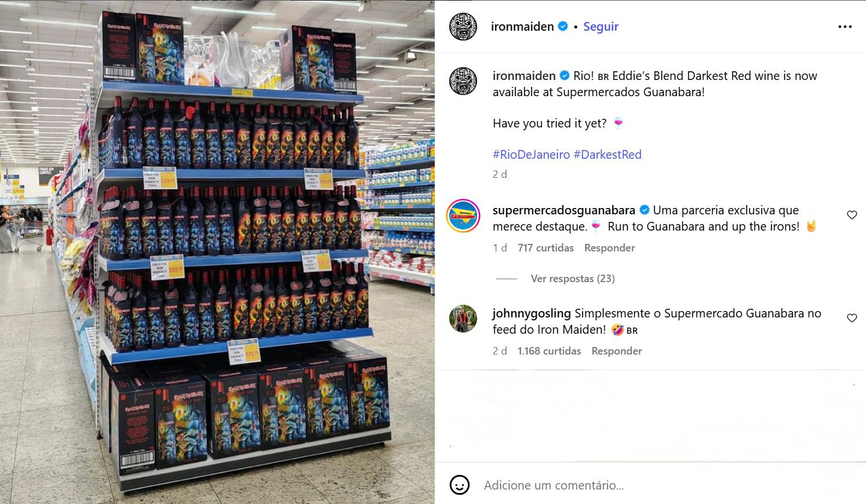Image resolution: width=866 pixels, height=504 pixels.
Task: Click the ironmaiden avatar beside the caption
Action: pyautogui.click(x=463, y=81)
